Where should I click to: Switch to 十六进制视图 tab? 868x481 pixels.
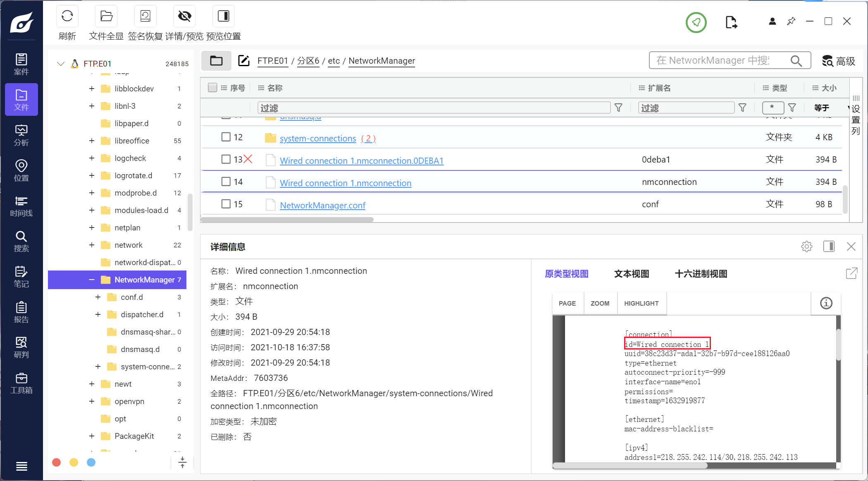click(x=701, y=274)
